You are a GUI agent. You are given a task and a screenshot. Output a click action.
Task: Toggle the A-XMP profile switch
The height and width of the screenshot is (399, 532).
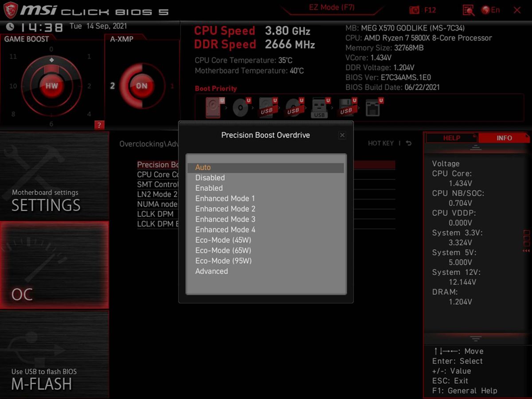click(x=141, y=86)
